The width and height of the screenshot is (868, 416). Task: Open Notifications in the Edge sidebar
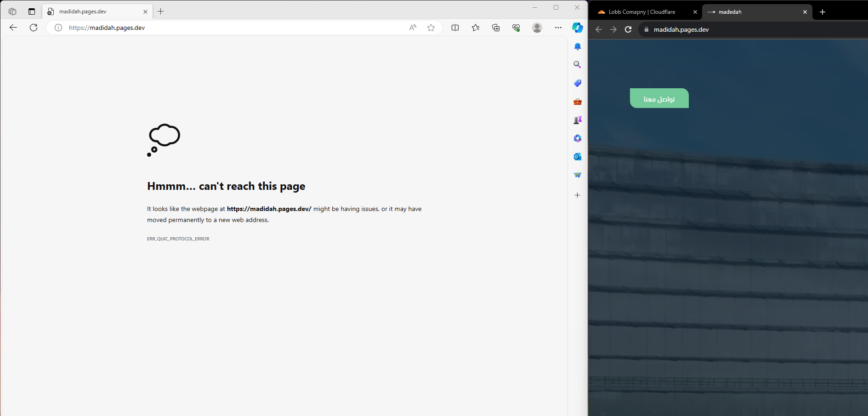[x=578, y=46]
